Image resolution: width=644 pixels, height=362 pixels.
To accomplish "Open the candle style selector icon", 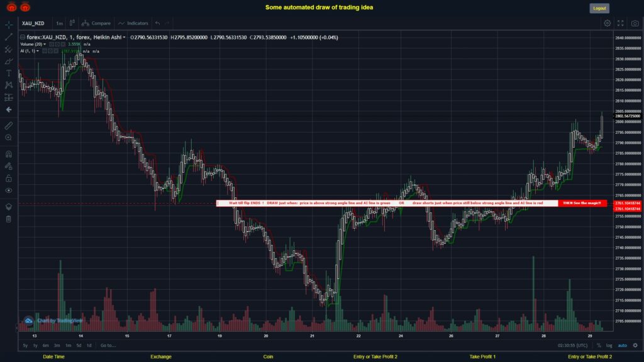I will (x=72, y=23).
